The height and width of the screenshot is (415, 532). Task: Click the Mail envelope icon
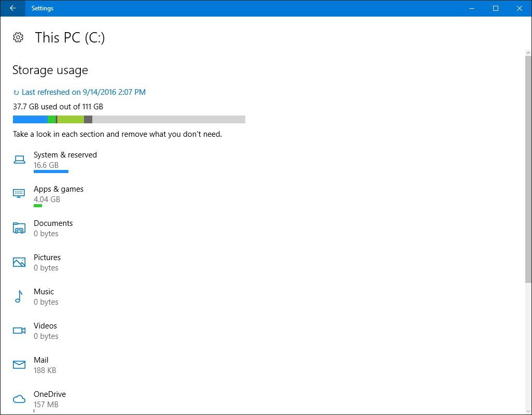(19, 364)
